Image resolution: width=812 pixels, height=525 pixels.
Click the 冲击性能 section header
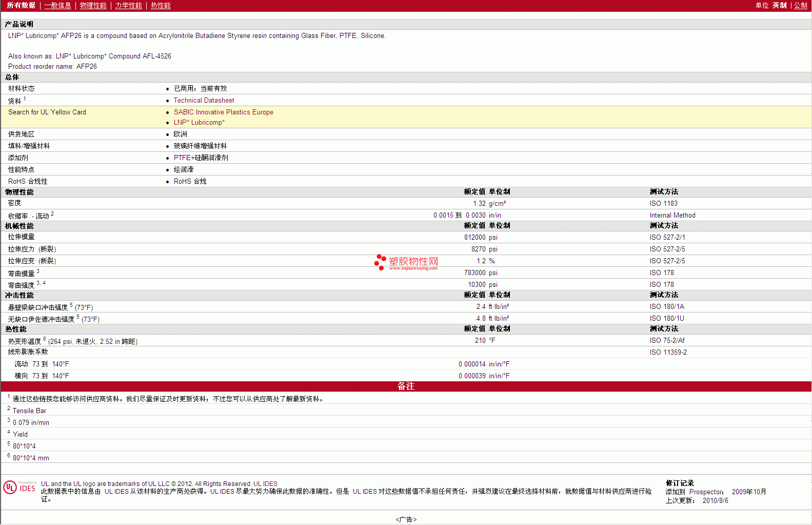pyautogui.click(x=19, y=296)
